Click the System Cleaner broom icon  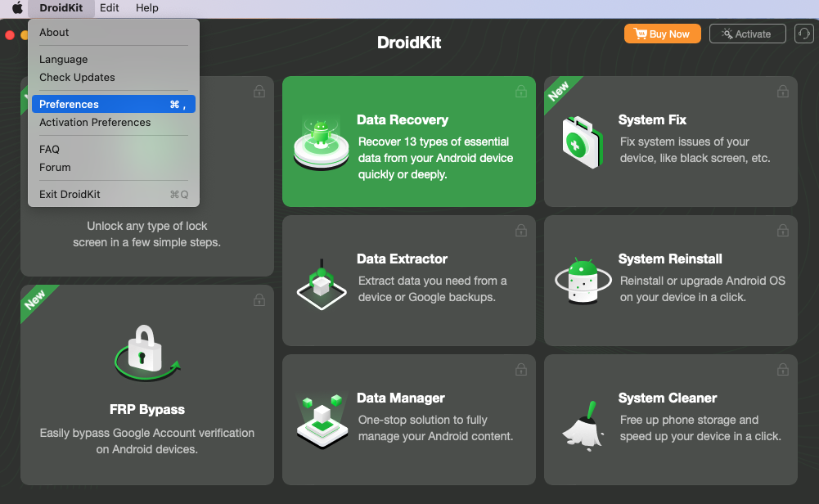pos(583,425)
